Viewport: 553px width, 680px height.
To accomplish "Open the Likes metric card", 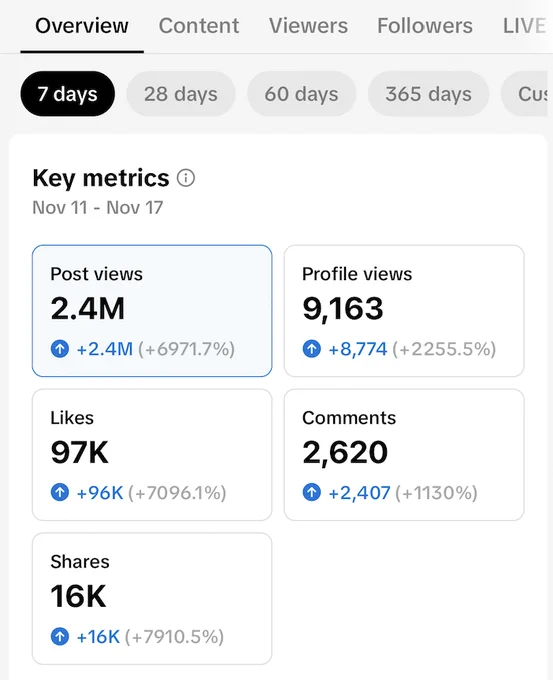I will coord(152,455).
